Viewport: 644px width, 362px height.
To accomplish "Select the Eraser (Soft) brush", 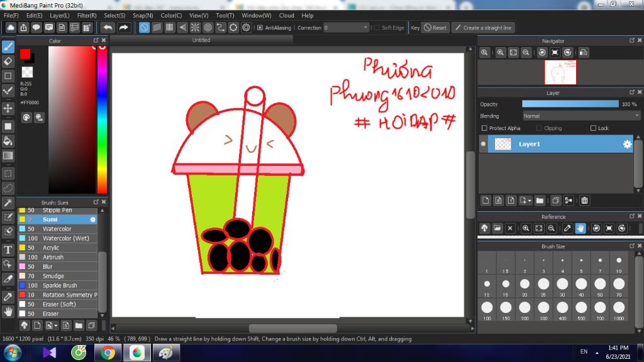I will coord(57,305).
